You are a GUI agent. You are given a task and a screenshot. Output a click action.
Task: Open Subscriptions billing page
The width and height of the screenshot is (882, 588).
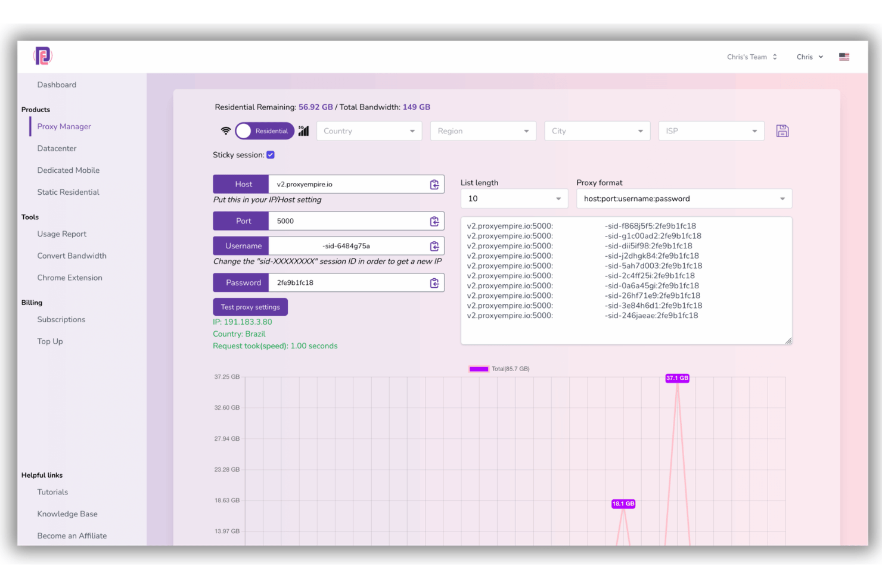click(61, 319)
